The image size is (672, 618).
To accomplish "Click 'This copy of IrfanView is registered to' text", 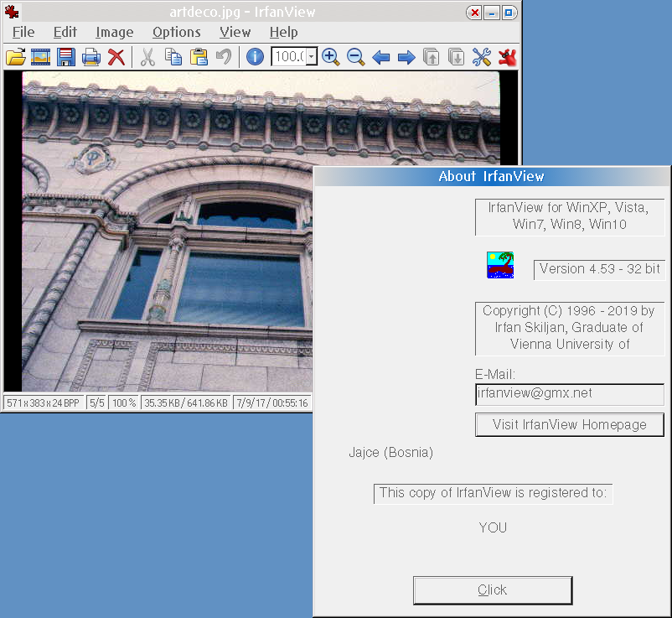I will [x=493, y=493].
